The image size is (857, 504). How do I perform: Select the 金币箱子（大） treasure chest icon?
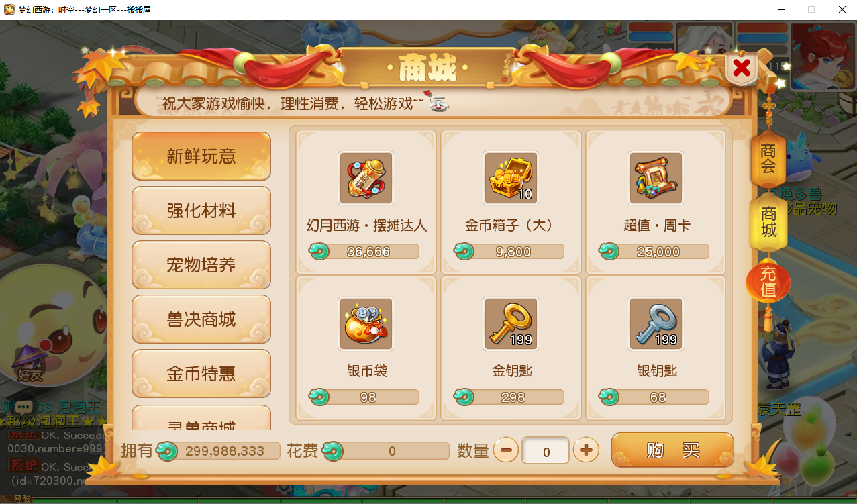click(x=511, y=178)
